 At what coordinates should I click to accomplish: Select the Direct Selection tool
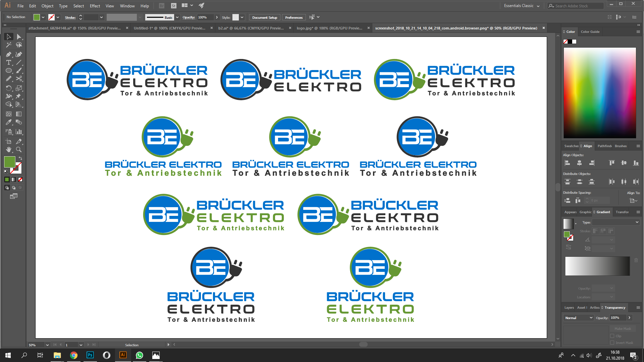click(x=19, y=37)
